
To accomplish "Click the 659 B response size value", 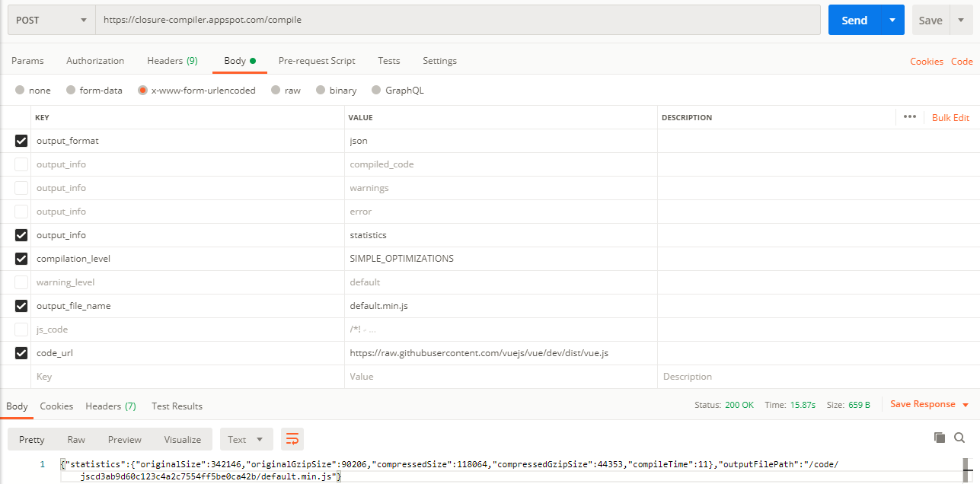I will click(x=859, y=405).
